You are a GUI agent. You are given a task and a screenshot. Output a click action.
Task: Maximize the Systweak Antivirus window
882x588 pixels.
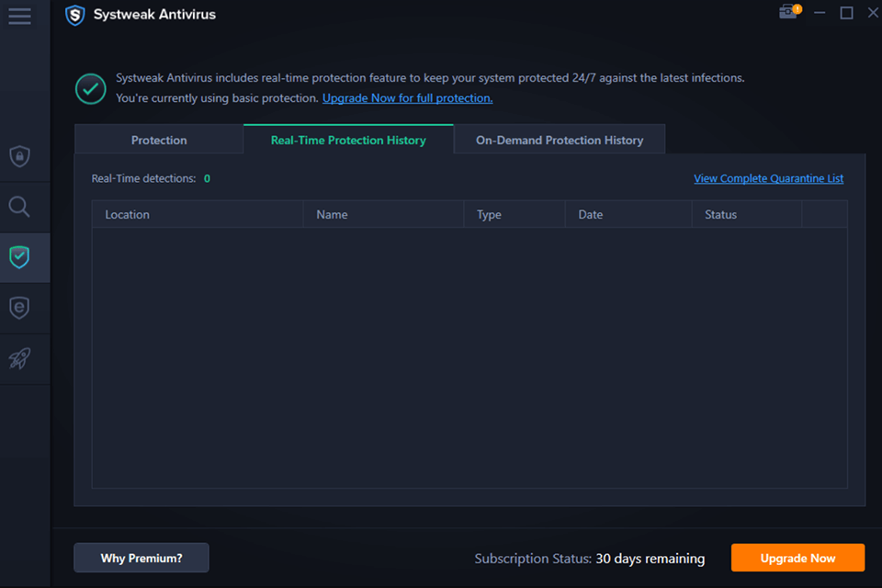(x=846, y=13)
